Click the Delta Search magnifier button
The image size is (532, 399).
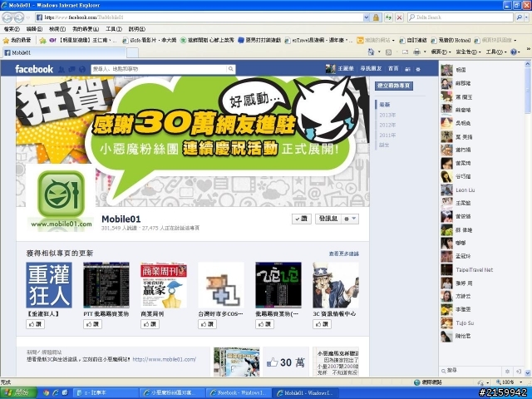(x=519, y=17)
